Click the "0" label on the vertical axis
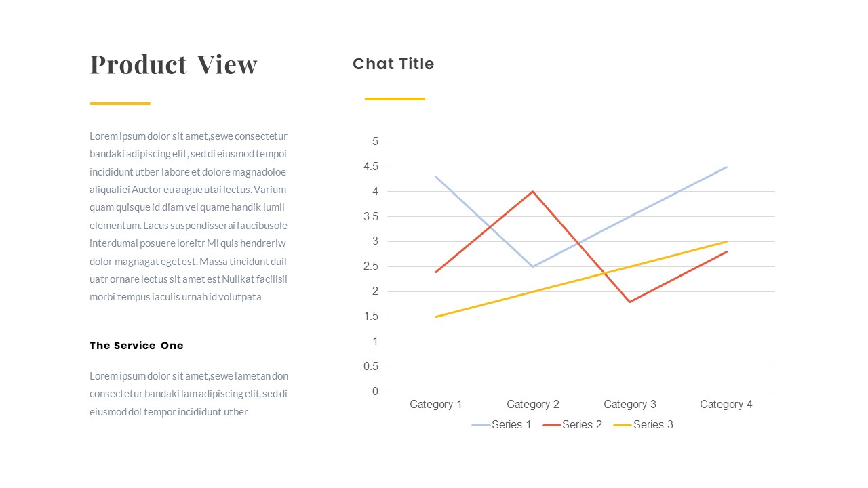 [x=375, y=392]
